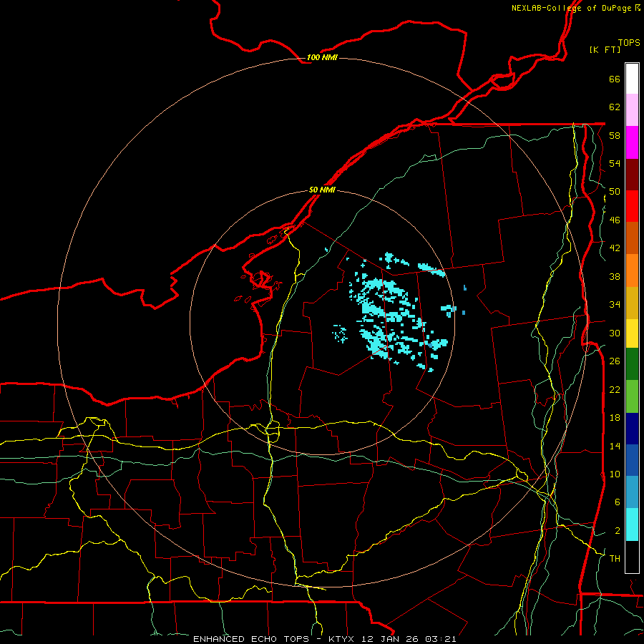644x644 pixels.
Task: Click the '26' legend value label
Action: 615,361
